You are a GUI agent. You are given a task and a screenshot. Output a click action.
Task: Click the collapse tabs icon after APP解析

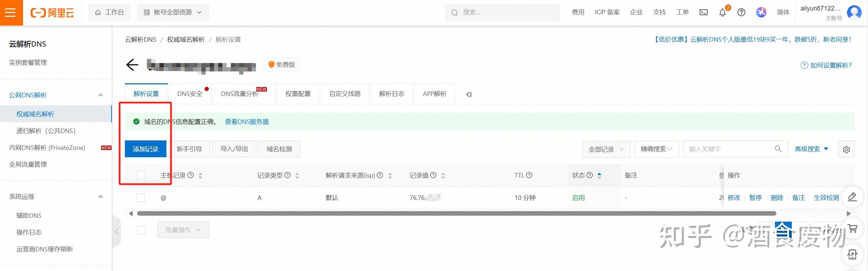coord(469,94)
